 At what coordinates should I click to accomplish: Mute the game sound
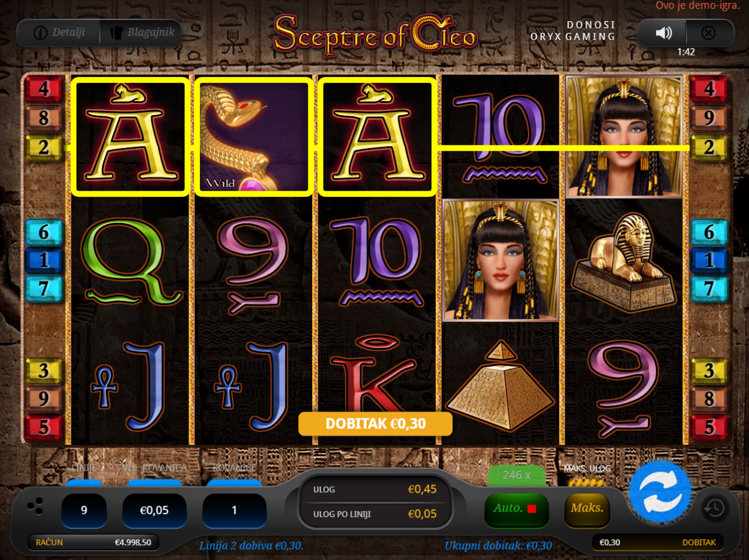[x=663, y=33]
